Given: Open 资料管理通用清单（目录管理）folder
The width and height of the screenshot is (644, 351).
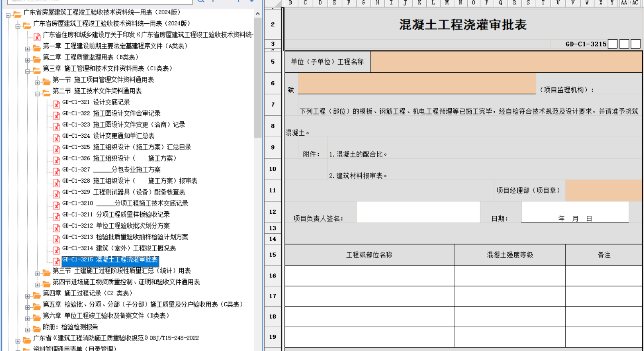Looking at the screenshot, I should tap(75, 349).
